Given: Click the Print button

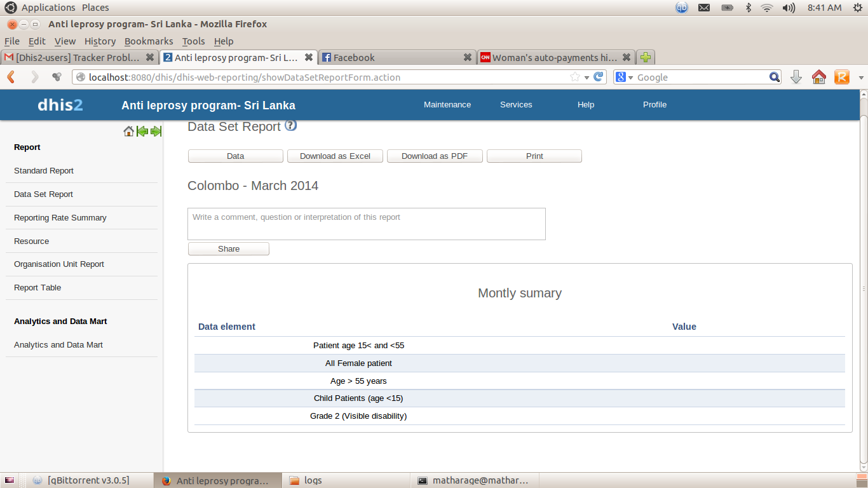Looking at the screenshot, I should tap(534, 156).
